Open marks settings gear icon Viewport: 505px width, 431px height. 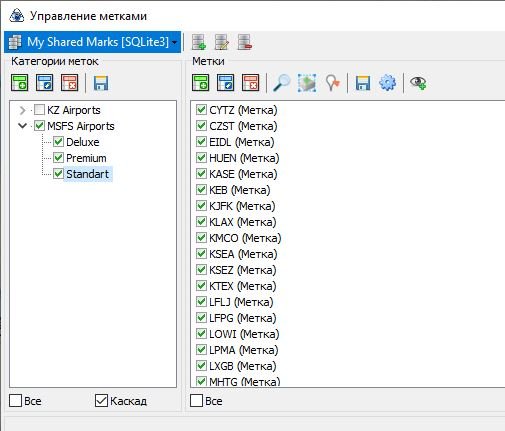(x=387, y=83)
